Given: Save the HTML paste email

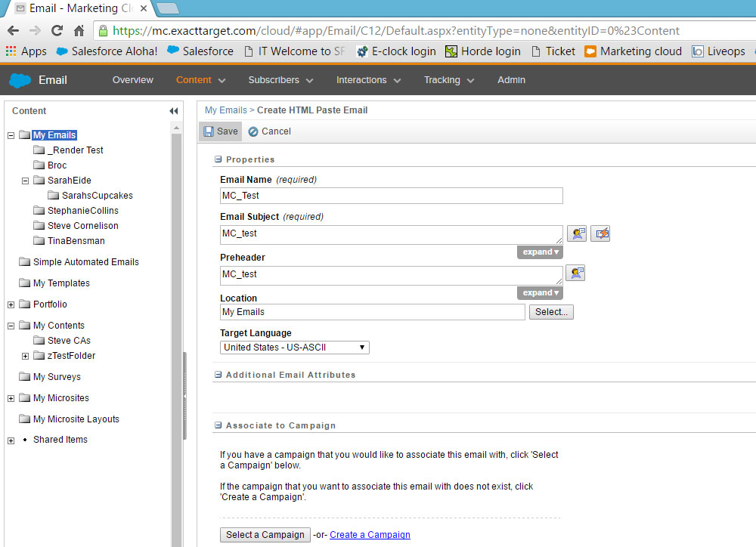Looking at the screenshot, I should tap(221, 131).
